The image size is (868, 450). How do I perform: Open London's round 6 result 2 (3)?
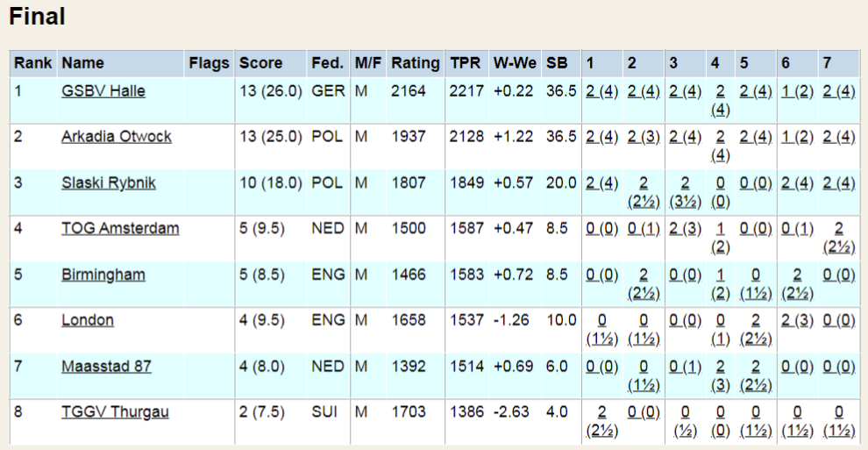(x=797, y=320)
